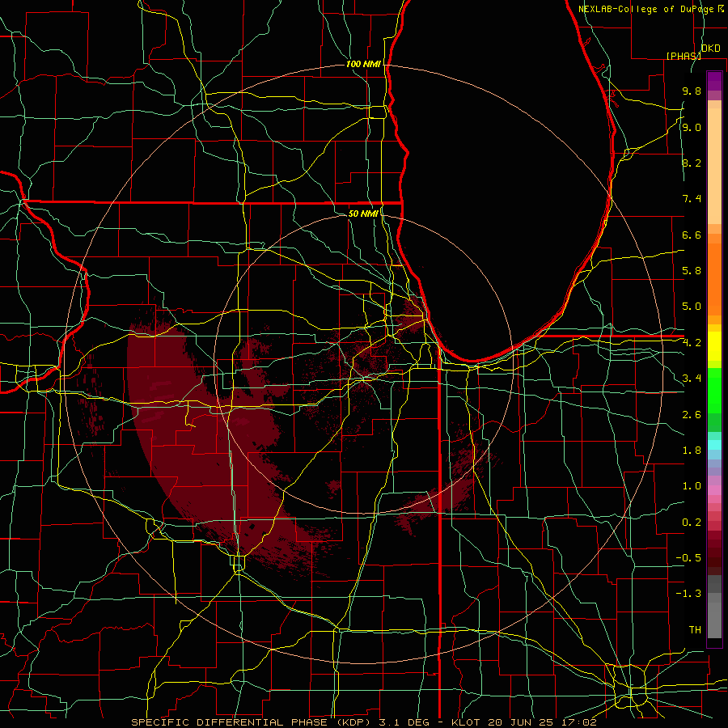Click the 9.0 value on the color scale
The height and width of the screenshot is (728, 728).
point(692,127)
